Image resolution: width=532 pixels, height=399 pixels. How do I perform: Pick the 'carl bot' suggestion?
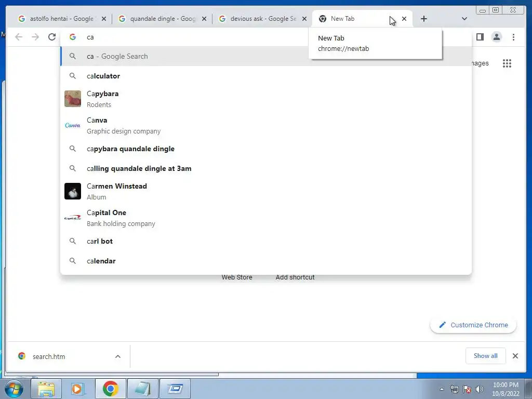(265, 241)
